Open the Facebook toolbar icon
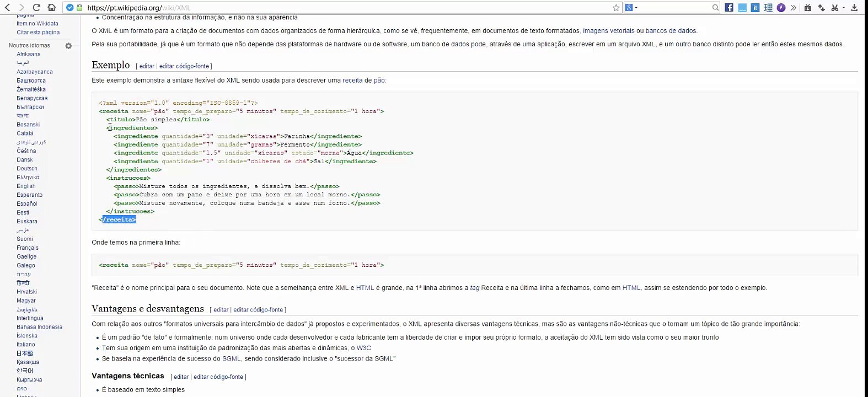The image size is (868, 397). pos(729,8)
